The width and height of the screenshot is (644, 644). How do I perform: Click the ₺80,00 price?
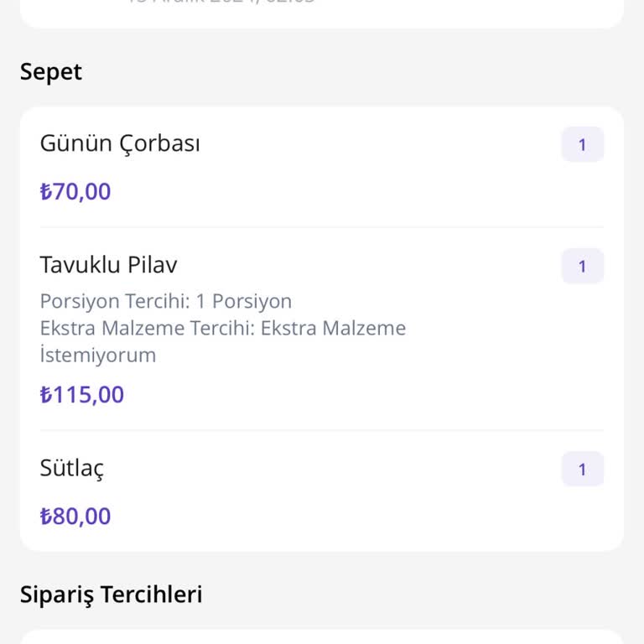[x=75, y=516]
